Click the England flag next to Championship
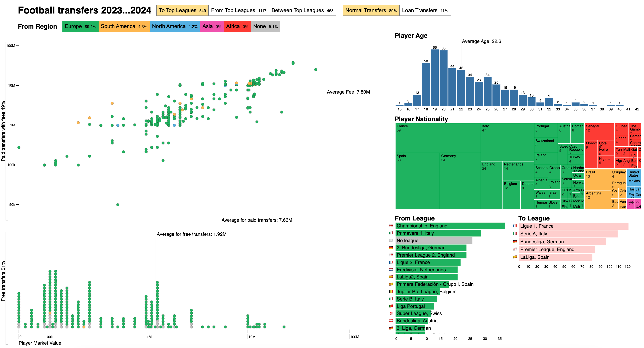644x348 pixels. (391, 226)
